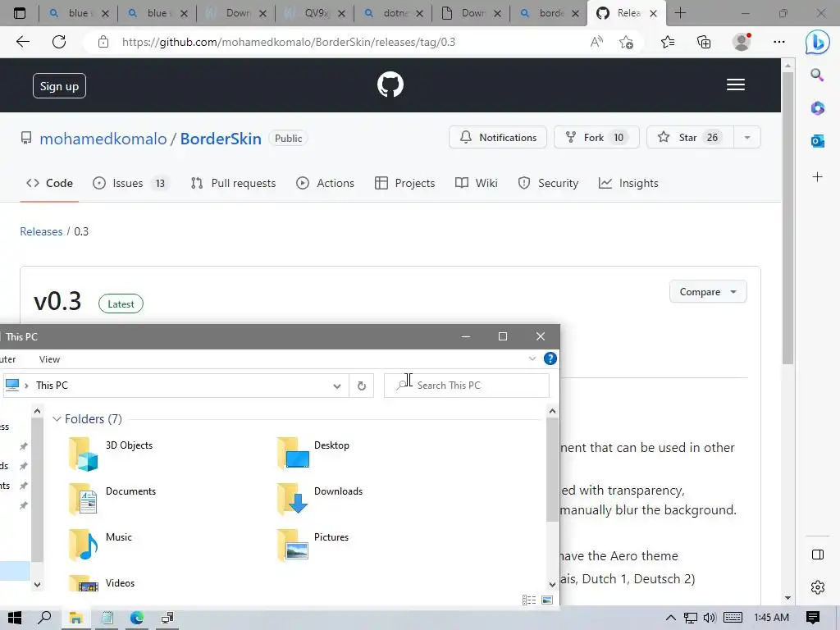Image resolution: width=840 pixels, height=630 pixels.
Task: Open the BorderSkin repository link
Action: pyautogui.click(x=221, y=139)
